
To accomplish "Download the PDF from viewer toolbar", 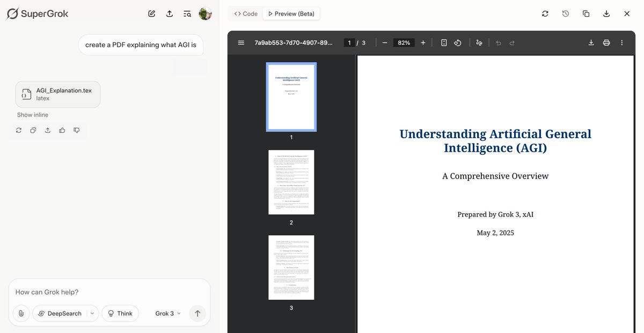I will 591,42.
